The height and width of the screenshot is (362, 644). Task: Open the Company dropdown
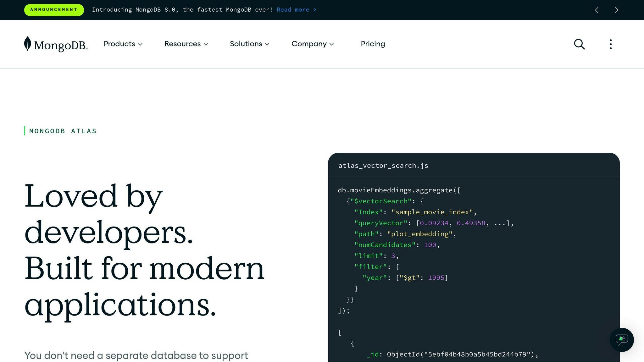(x=313, y=44)
